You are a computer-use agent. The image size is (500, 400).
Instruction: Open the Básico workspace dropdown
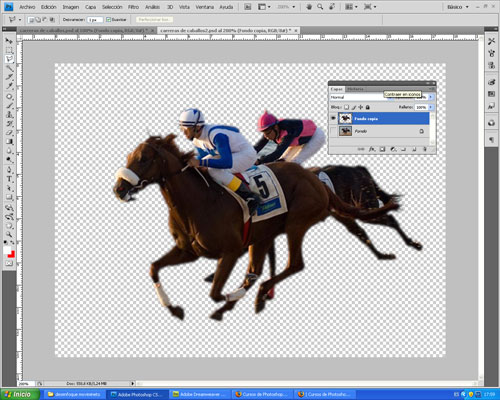[x=458, y=7]
